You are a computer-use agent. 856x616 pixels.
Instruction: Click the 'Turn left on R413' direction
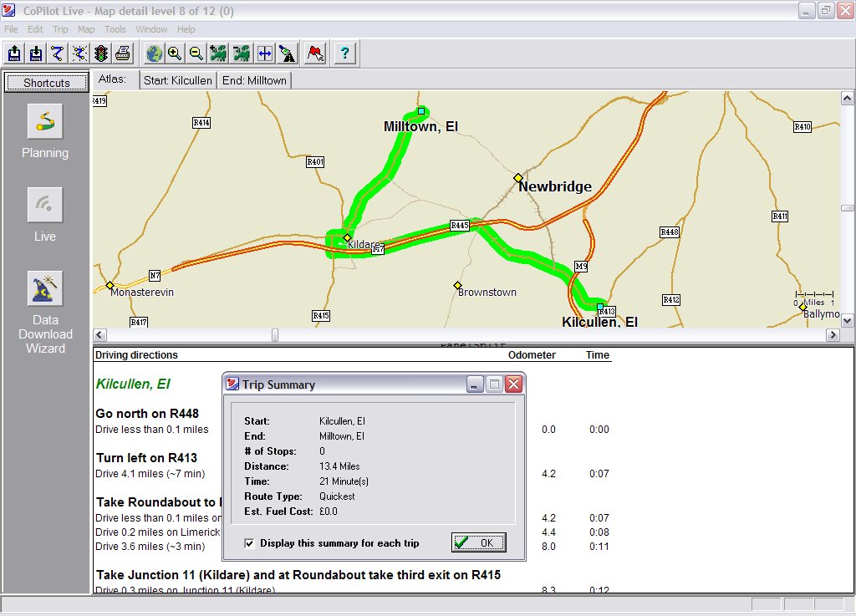coord(146,458)
